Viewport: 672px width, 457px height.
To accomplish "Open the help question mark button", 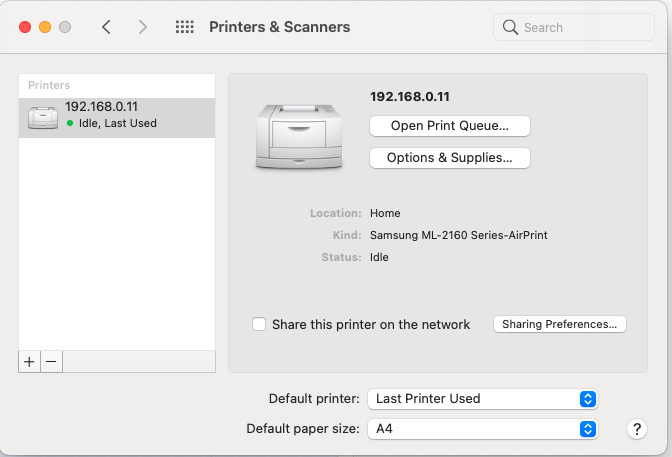I will [x=637, y=429].
